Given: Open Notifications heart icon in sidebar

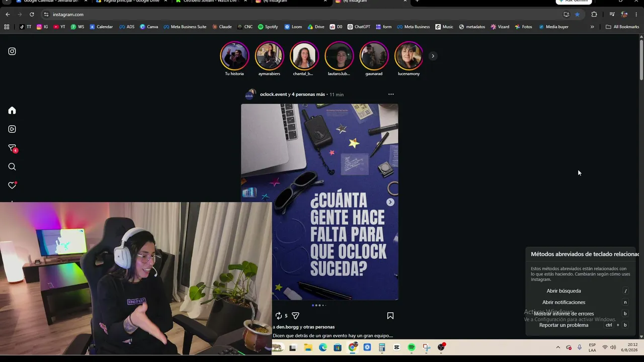Looking at the screenshot, I should [12, 185].
